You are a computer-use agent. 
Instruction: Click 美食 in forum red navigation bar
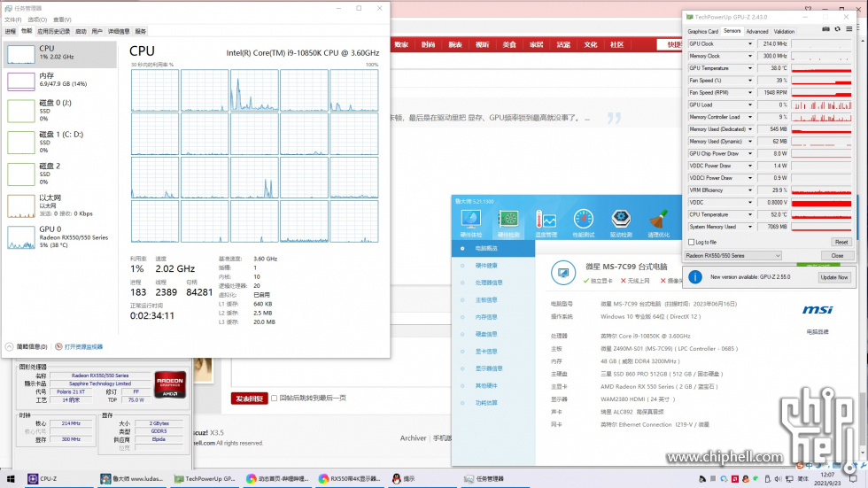tap(509, 45)
